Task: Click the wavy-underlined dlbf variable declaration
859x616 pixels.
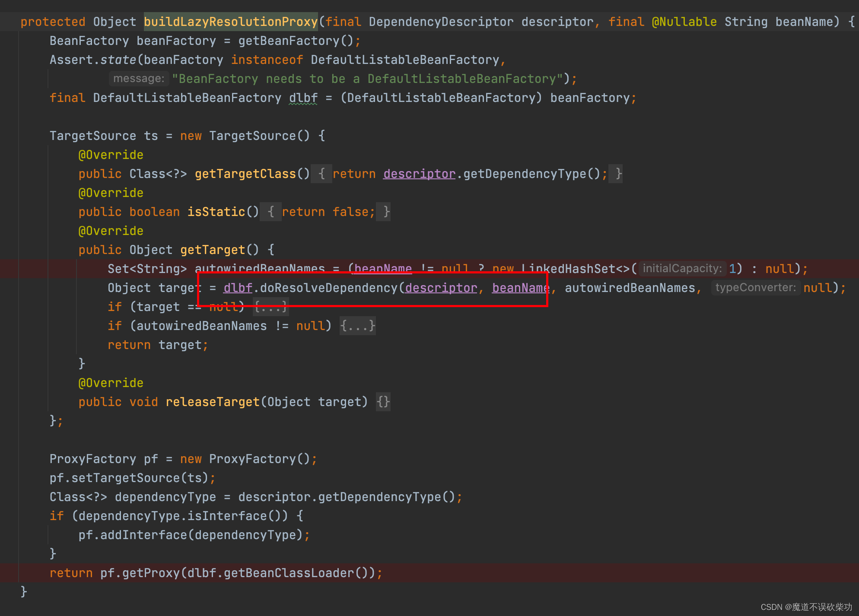Action: tap(303, 98)
